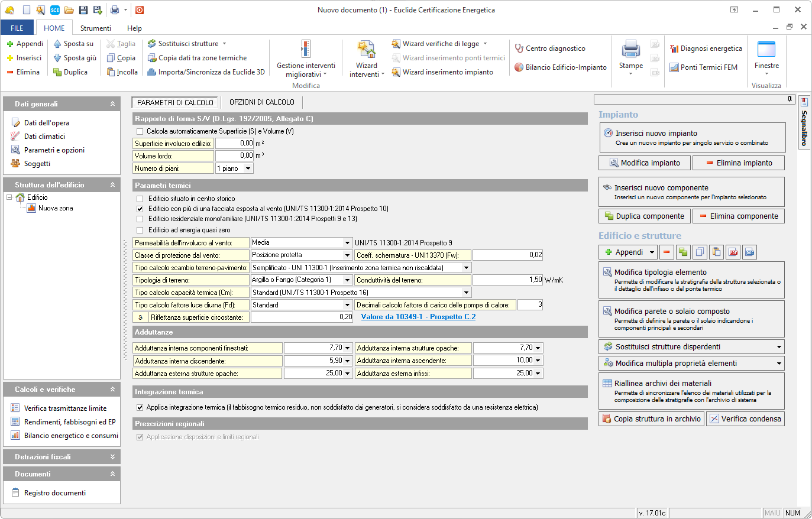The width and height of the screenshot is (812, 519).
Task: Click the Verifica condensa button
Action: pyautogui.click(x=745, y=419)
